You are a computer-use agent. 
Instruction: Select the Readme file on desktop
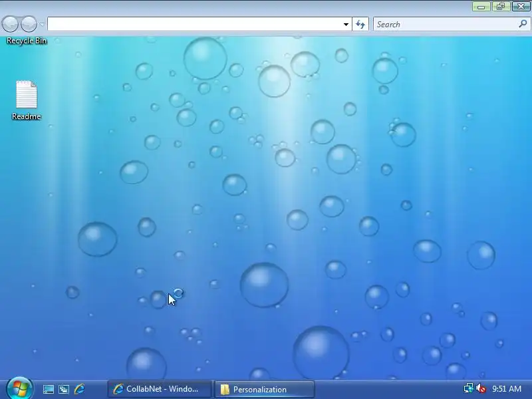point(27,100)
